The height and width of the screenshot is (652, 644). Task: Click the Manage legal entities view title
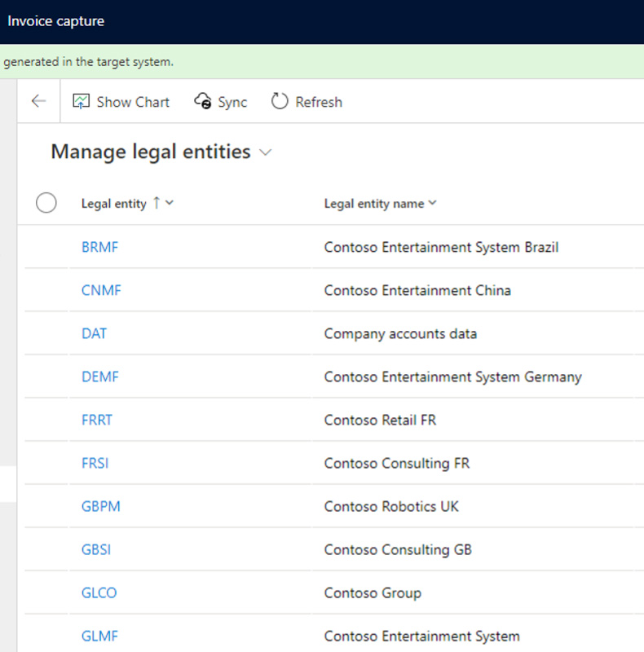pyautogui.click(x=151, y=152)
